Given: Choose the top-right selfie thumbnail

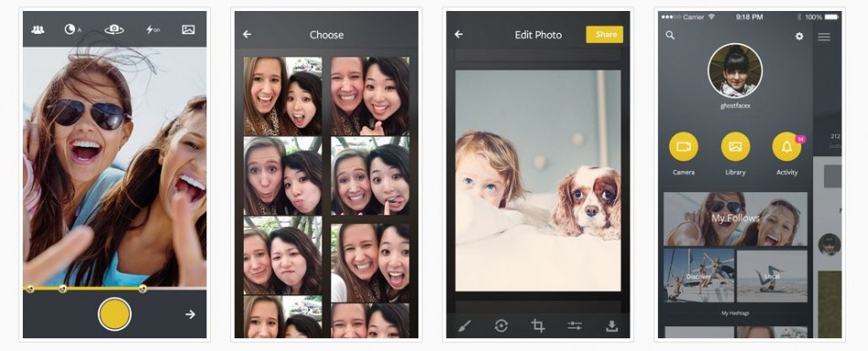Looking at the screenshot, I should (x=370, y=96).
